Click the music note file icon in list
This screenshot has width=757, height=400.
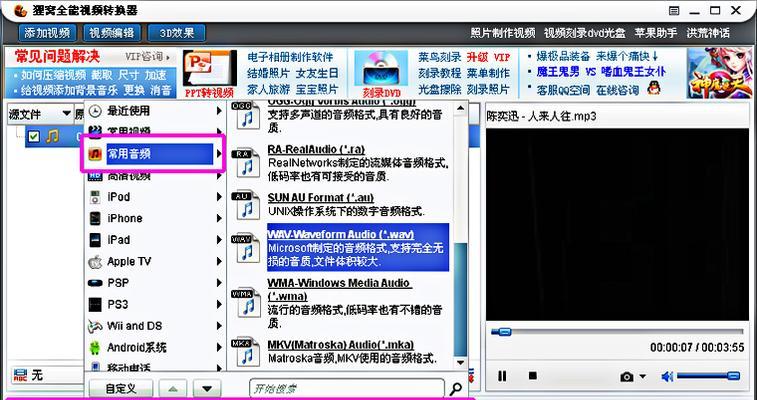click(x=52, y=137)
